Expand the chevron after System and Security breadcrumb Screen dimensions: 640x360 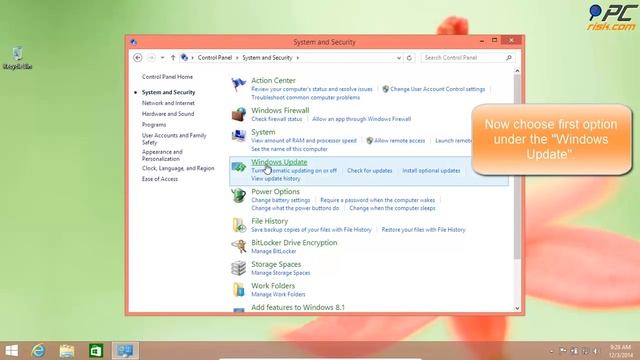[298, 58]
